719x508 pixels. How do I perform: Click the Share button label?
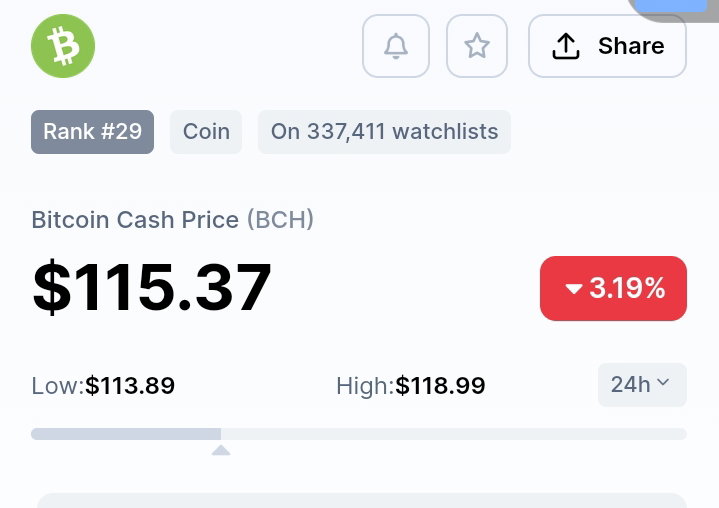pos(631,46)
